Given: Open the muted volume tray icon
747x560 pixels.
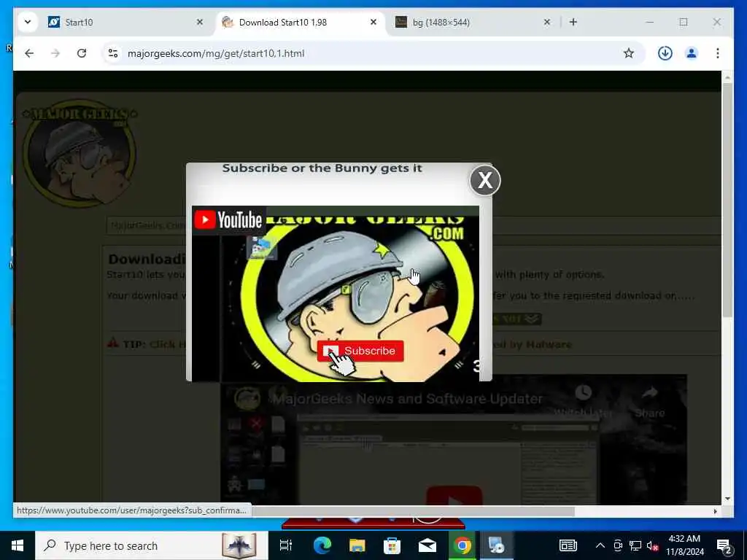Looking at the screenshot, I should [x=653, y=545].
